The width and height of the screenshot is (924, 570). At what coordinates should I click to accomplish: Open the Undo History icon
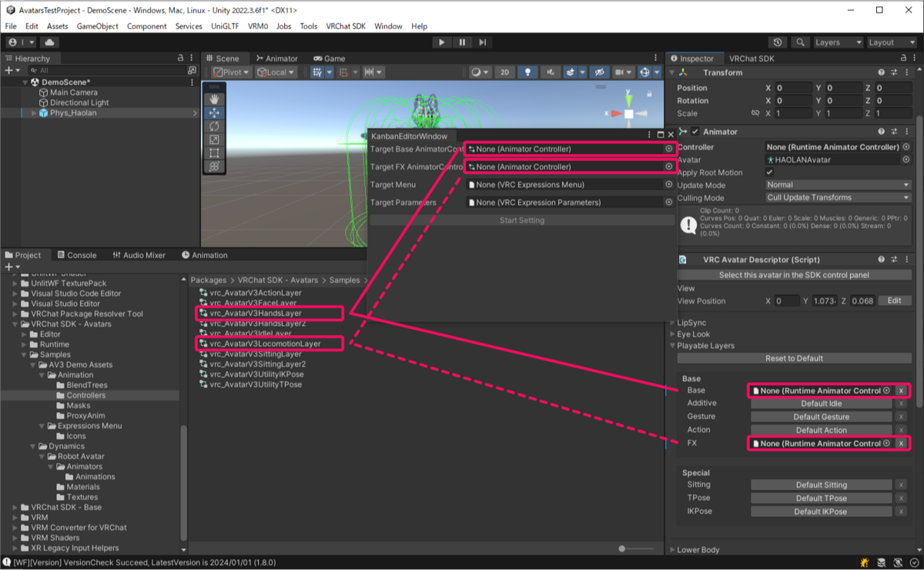coord(778,42)
